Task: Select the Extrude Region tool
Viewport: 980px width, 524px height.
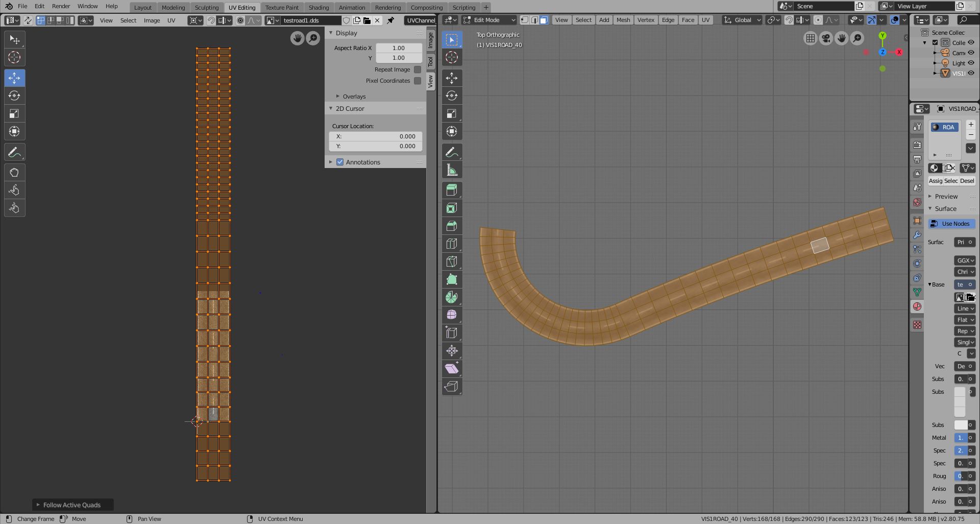Action: (x=452, y=190)
